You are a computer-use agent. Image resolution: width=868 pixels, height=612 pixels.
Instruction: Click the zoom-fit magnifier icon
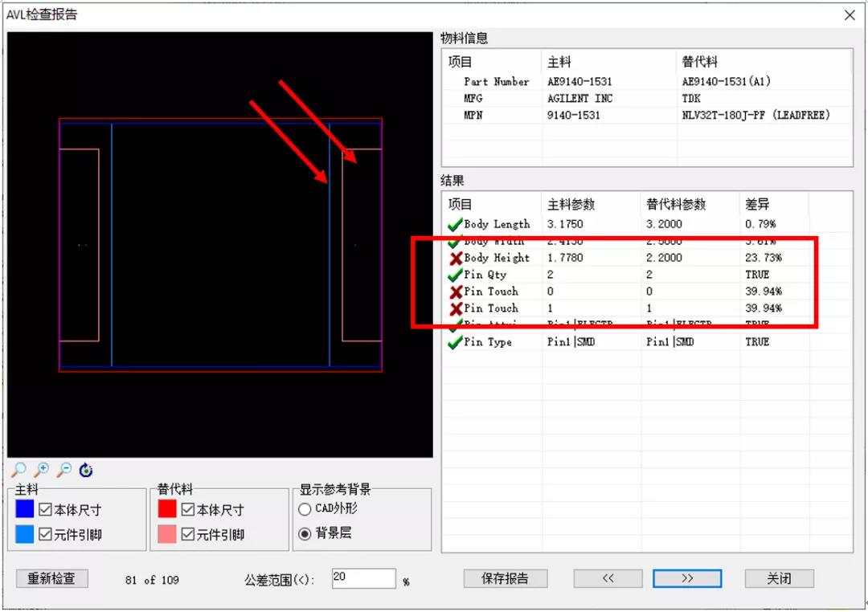coord(18,471)
